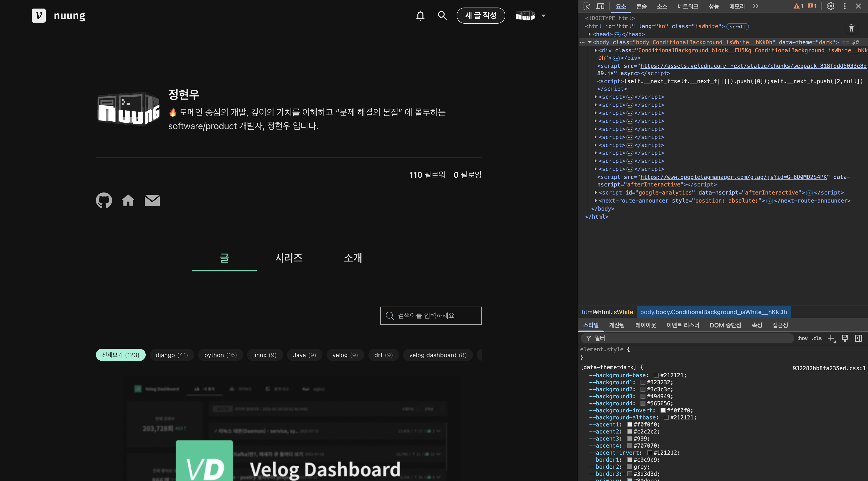Open the notifications bell
Viewport: 868px width, 481px height.
tap(420, 16)
